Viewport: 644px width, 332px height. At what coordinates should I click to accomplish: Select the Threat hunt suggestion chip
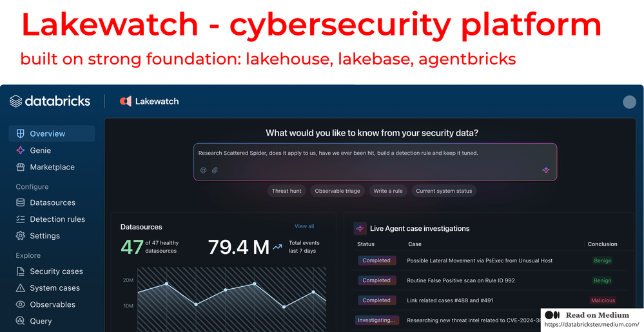pos(286,191)
